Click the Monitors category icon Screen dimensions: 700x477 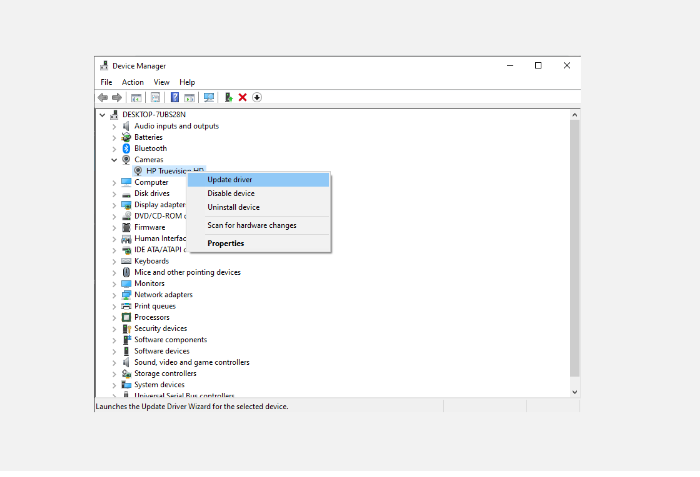pos(126,283)
